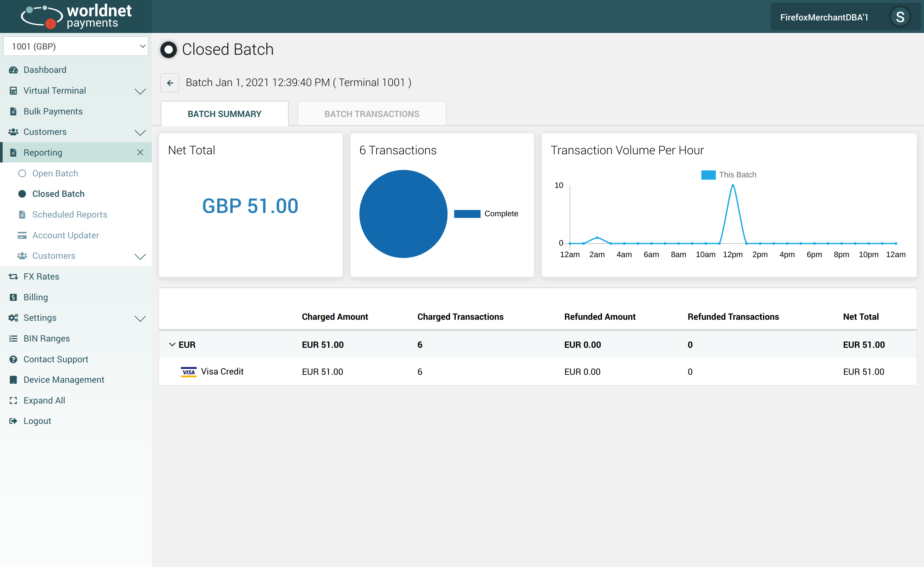The width and height of the screenshot is (924, 567).
Task: Expand the Settings menu chevron
Action: [x=140, y=318]
